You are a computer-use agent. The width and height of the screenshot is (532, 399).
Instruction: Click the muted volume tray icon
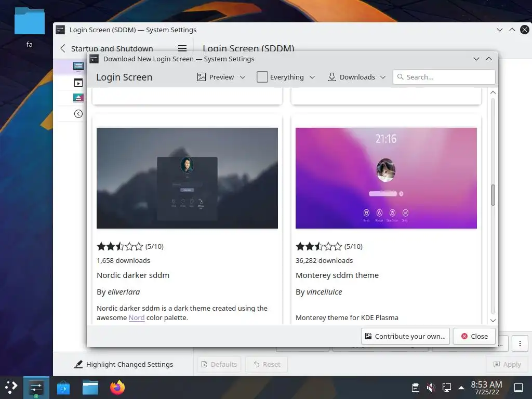(x=431, y=388)
